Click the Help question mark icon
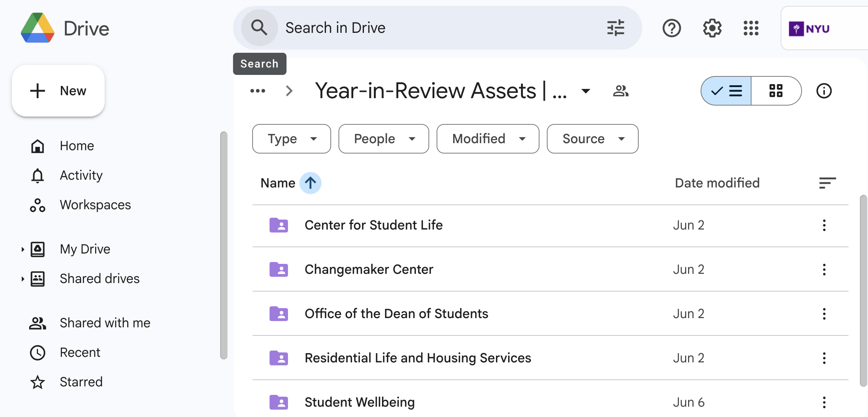The height and width of the screenshot is (417, 868). point(671,28)
